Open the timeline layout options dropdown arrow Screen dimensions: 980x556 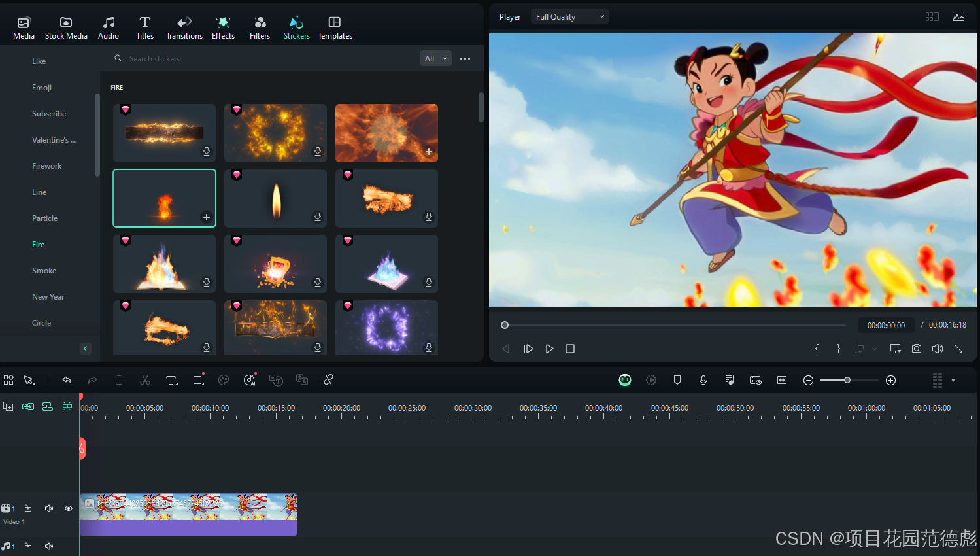[x=953, y=380]
